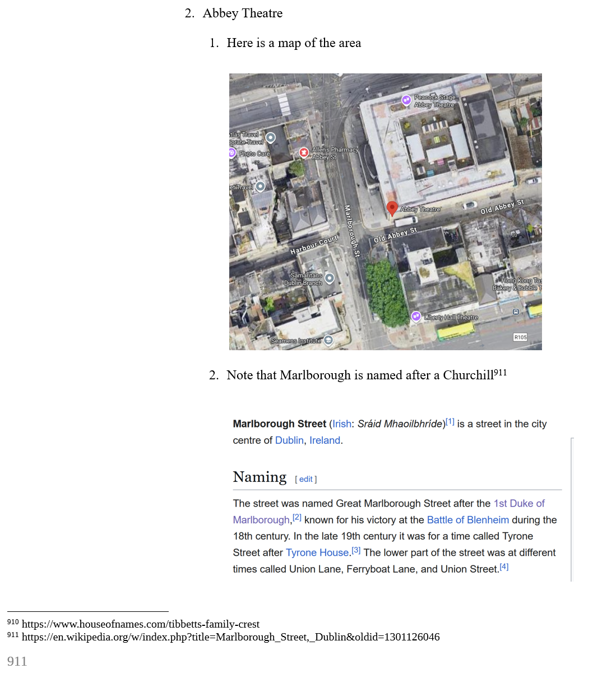Open the Tyrone House link
This screenshot has width=616, height=678.
point(317,552)
